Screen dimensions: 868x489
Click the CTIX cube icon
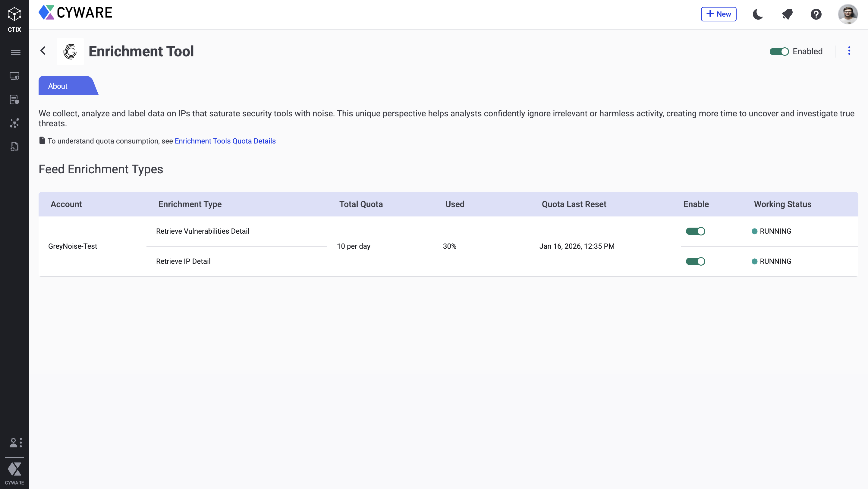(14, 14)
